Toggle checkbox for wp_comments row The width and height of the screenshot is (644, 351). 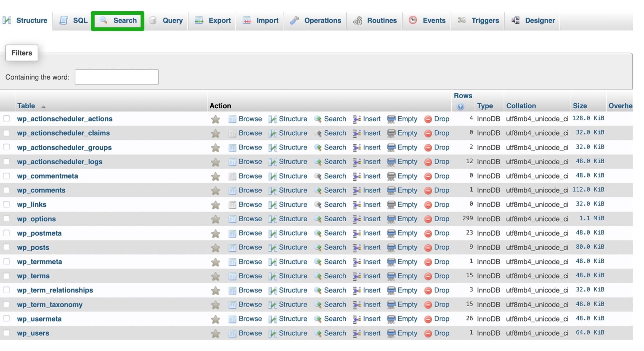click(7, 190)
